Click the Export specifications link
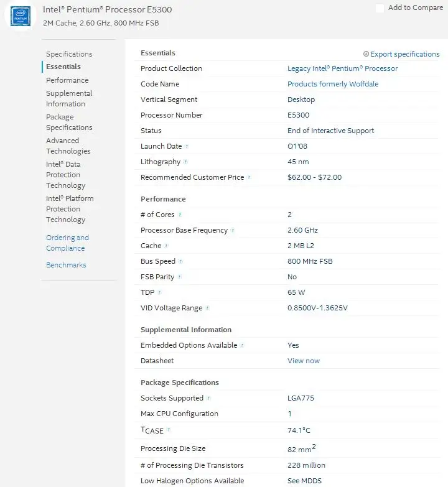The height and width of the screenshot is (487, 448). [x=405, y=54]
